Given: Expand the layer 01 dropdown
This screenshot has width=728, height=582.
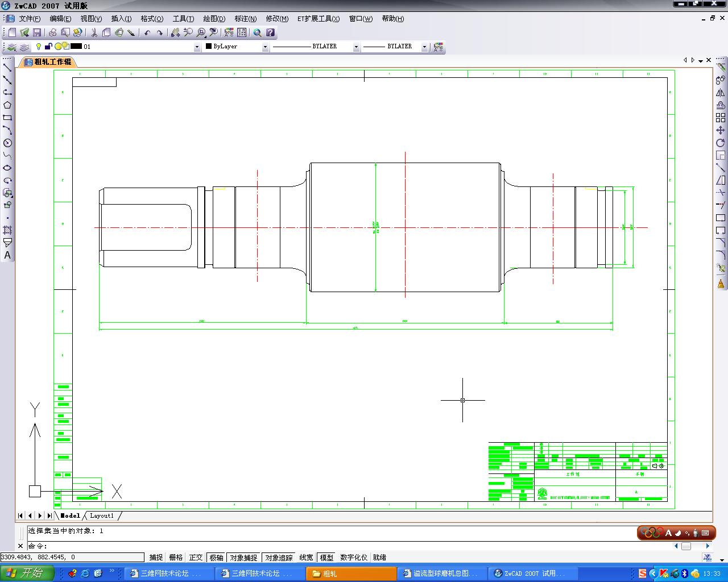Looking at the screenshot, I should (x=197, y=47).
